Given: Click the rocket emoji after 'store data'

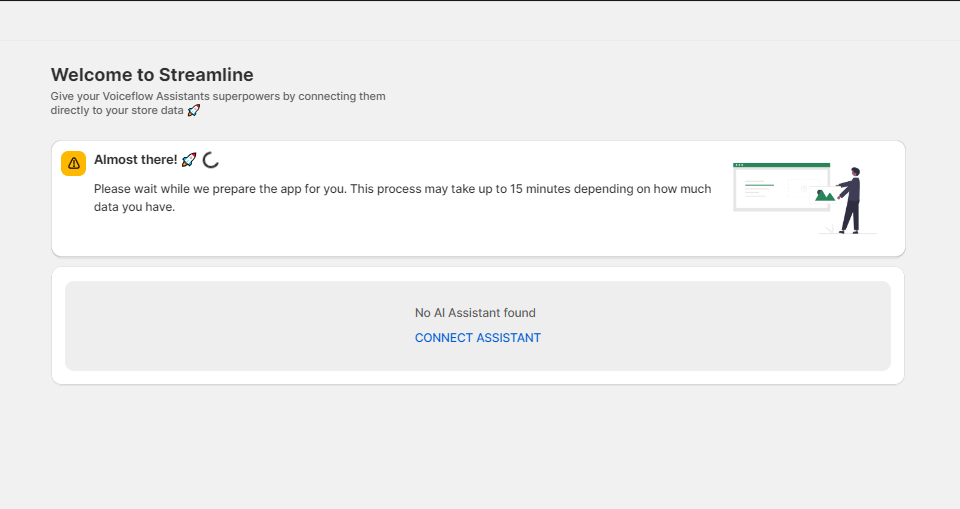Looking at the screenshot, I should click(193, 110).
